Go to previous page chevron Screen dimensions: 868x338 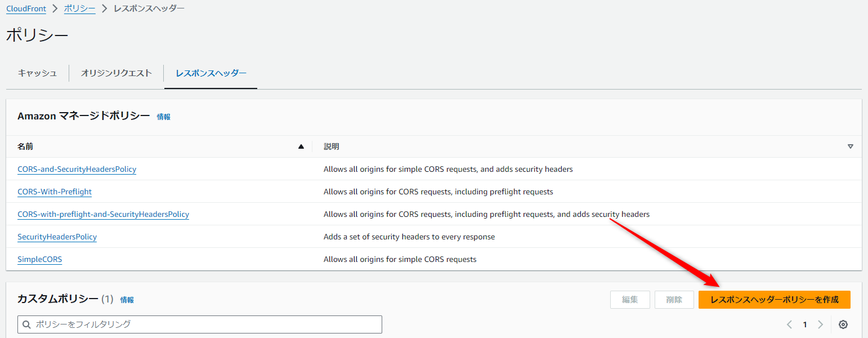pyautogui.click(x=789, y=324)
